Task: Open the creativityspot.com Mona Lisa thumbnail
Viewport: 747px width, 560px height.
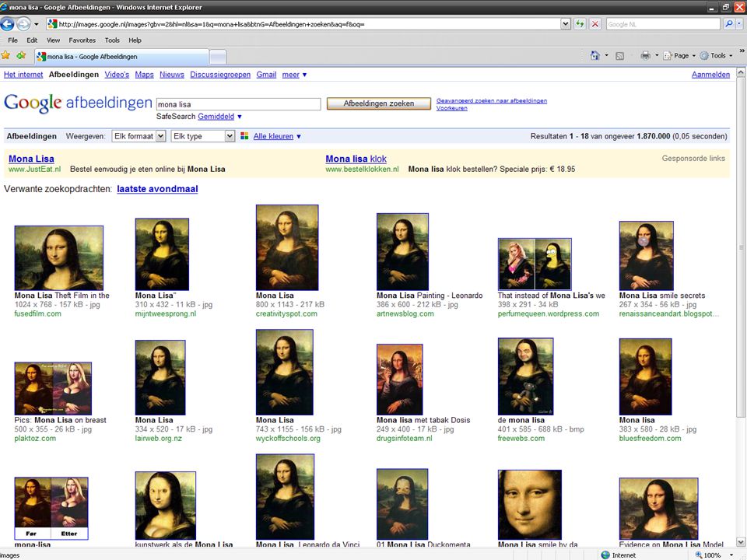Action: (x=287, y=247)
